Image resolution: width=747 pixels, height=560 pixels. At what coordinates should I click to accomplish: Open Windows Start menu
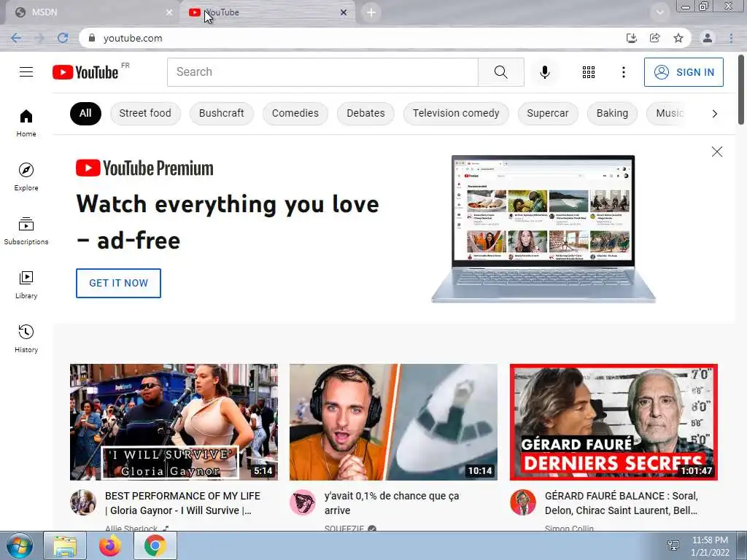point(19,545)
